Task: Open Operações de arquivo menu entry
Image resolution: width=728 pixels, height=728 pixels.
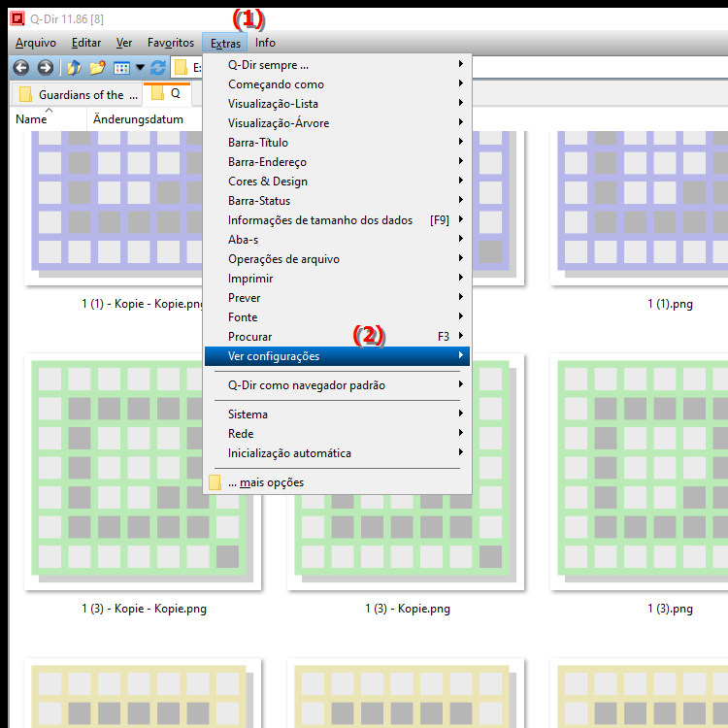Action: 337,259
